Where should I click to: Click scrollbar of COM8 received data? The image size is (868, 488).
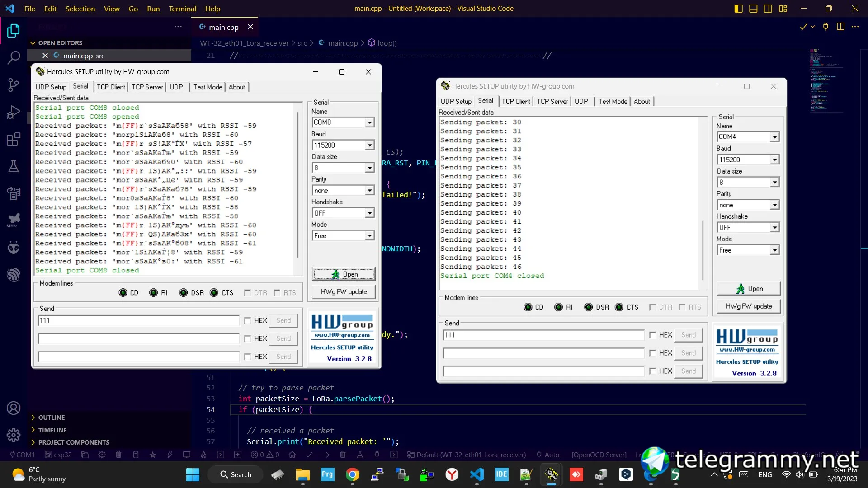click(297, 185)
